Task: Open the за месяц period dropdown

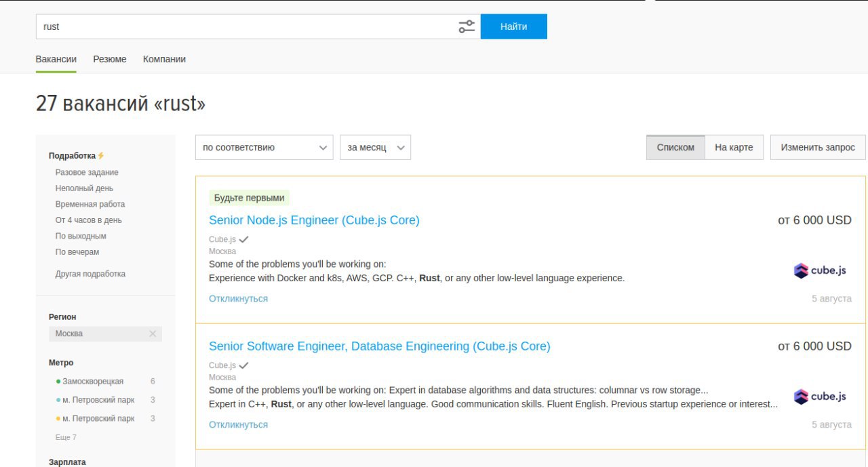Action: click(x=375, y=148)
